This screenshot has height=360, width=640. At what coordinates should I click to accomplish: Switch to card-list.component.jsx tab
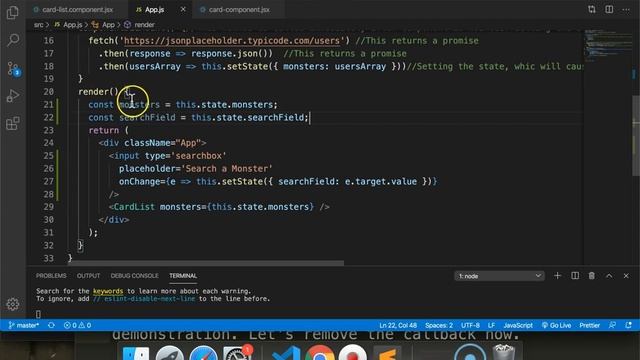pos(78,9)
